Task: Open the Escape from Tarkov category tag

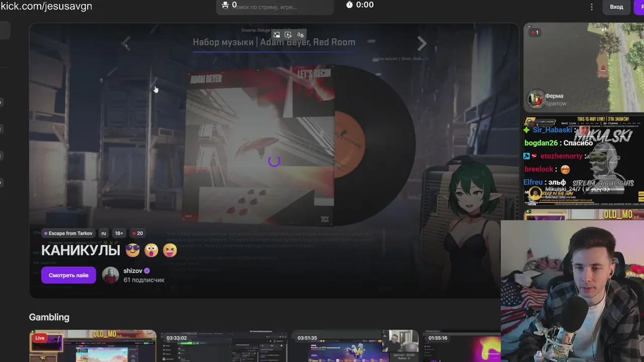Action: (68, 233)
